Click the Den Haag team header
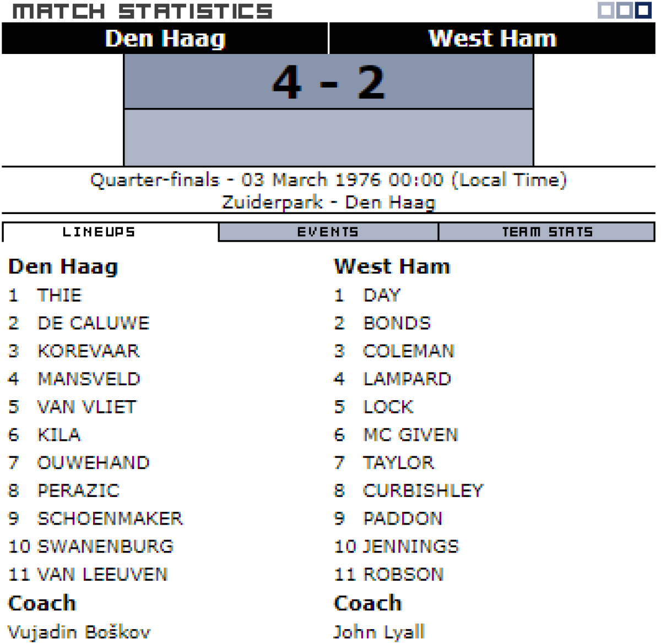This screenshot has height=644, width=661. coord(165,39)
